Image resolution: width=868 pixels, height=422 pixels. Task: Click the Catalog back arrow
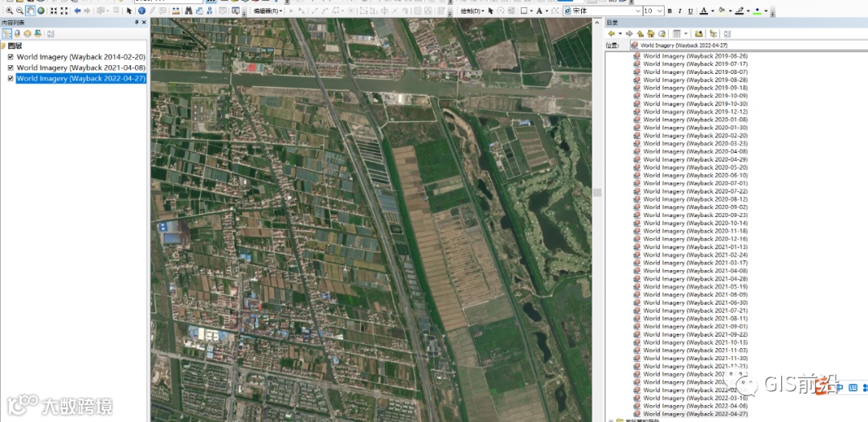click(612, 34)
